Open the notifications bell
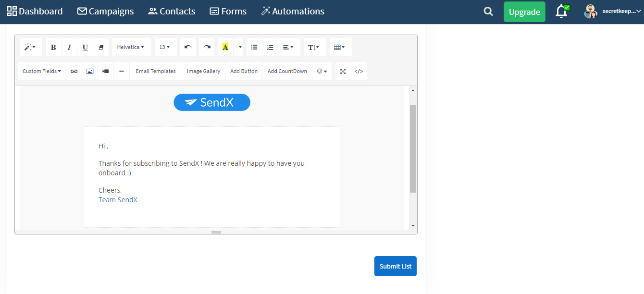Screen dimensions: 644x294 pos(561,12)
